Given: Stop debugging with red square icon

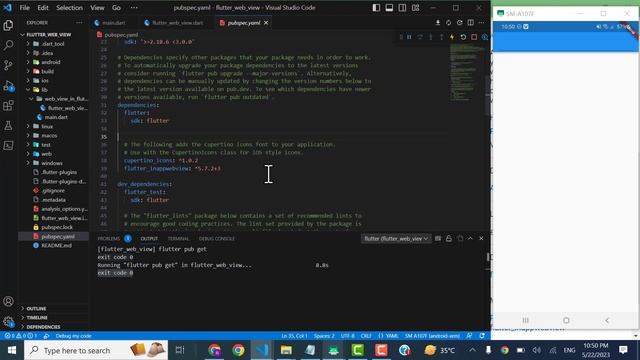Looking at the screenshot, I should coord(474,37).
